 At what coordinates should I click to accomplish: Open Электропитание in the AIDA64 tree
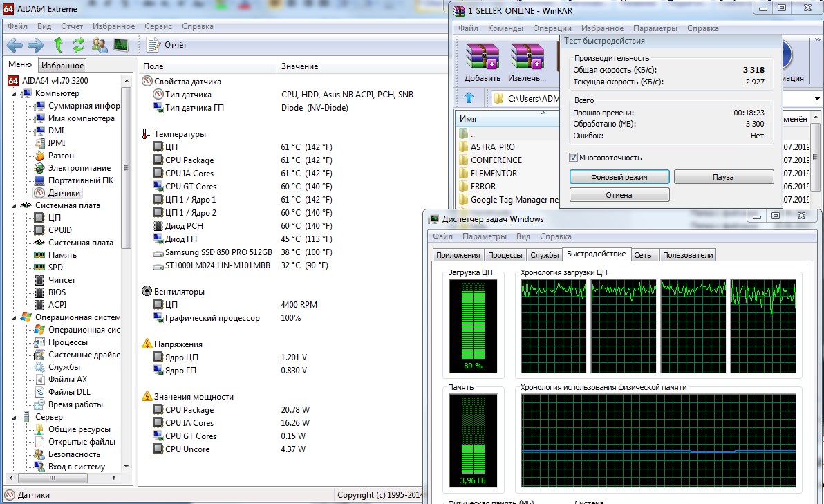(x=79, y=168)
